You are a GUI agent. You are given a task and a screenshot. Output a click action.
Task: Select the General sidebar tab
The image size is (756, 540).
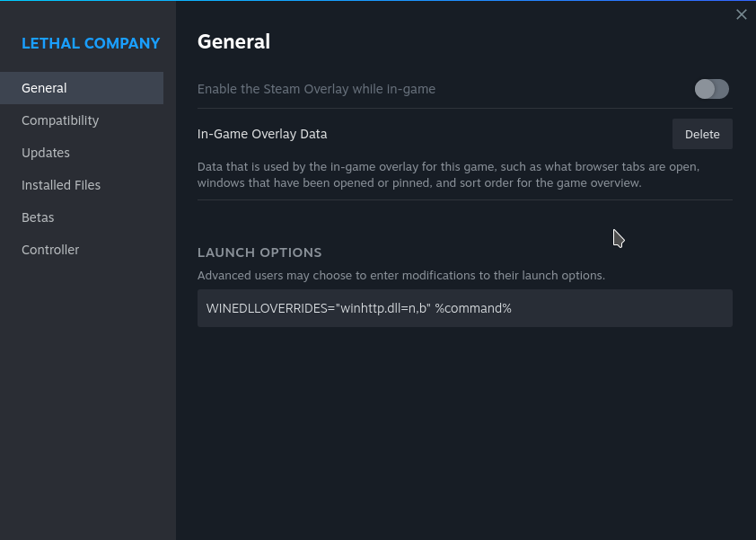tap(44, 88)
